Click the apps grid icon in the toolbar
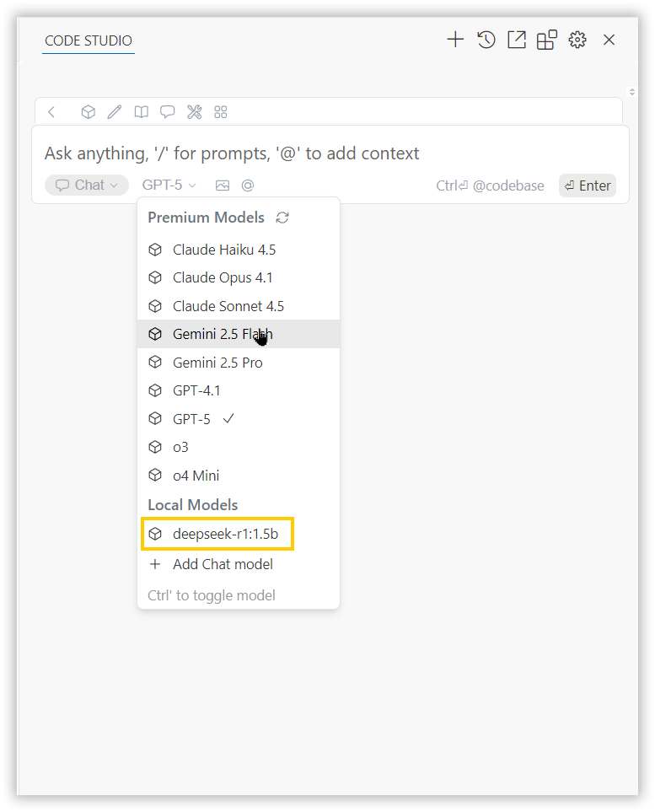 click(220, 111)
